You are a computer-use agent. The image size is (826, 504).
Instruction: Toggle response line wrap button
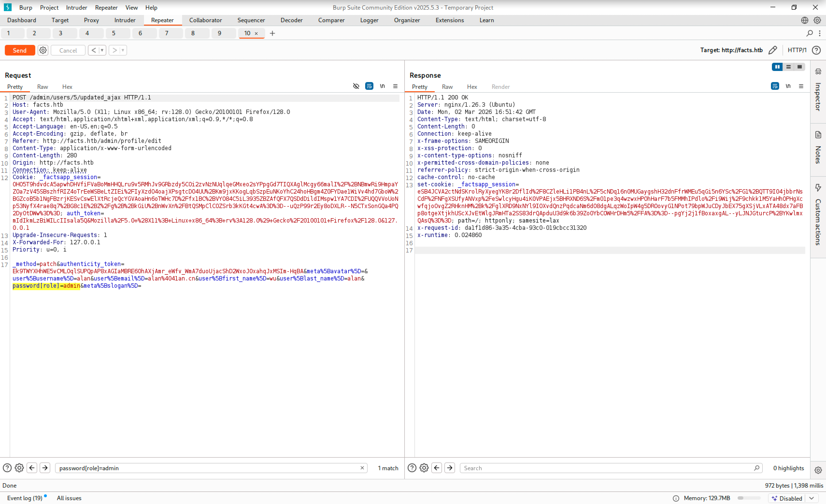click(x=775, y=86)
